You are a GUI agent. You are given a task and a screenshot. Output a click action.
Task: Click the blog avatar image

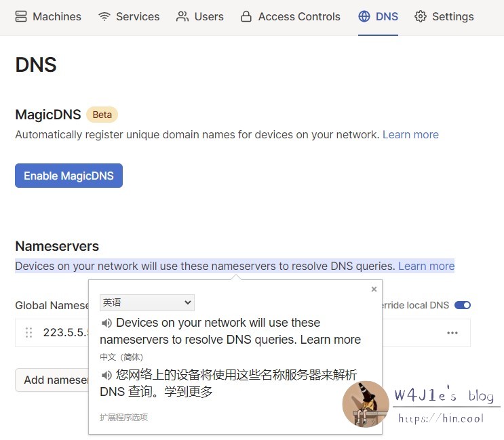point(365,404)
